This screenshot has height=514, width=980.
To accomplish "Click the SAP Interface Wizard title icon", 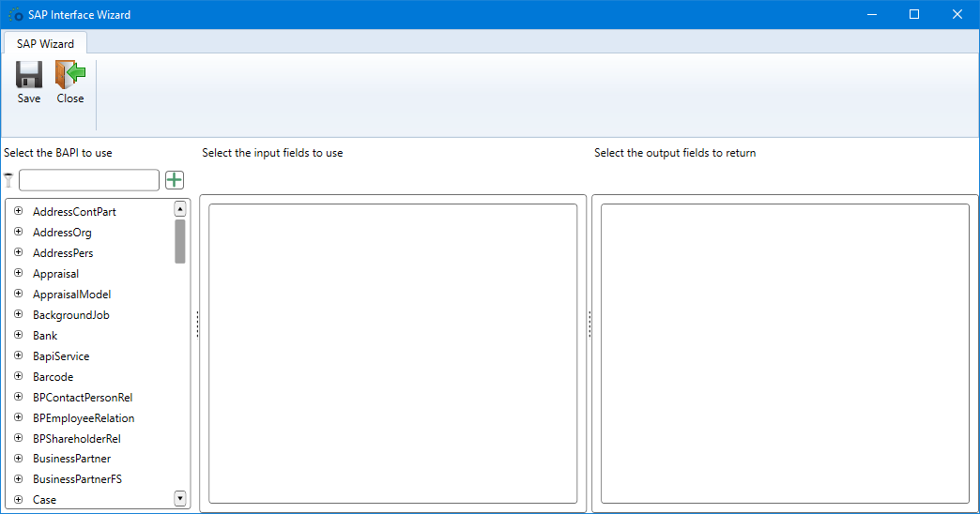I will 15,15.
